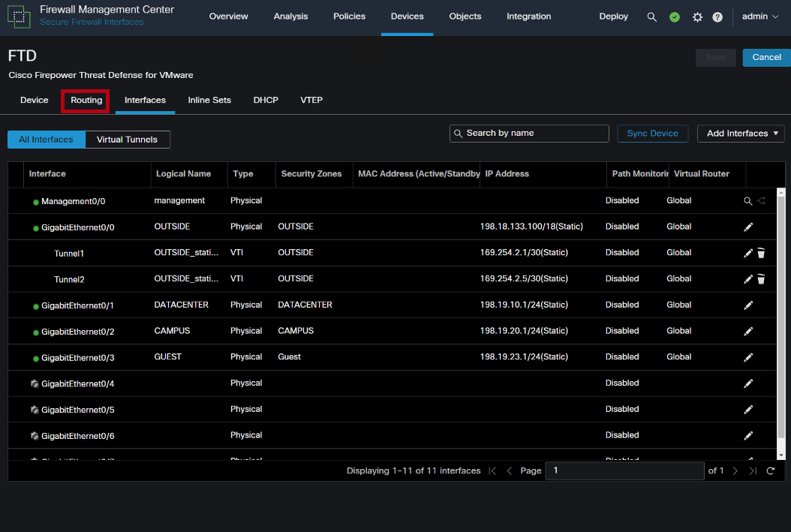Click status icon of GigabitEthernet0/4
The height and width of the screenshot is (532, 791).
pyautogui.click(x=35, y=383)
